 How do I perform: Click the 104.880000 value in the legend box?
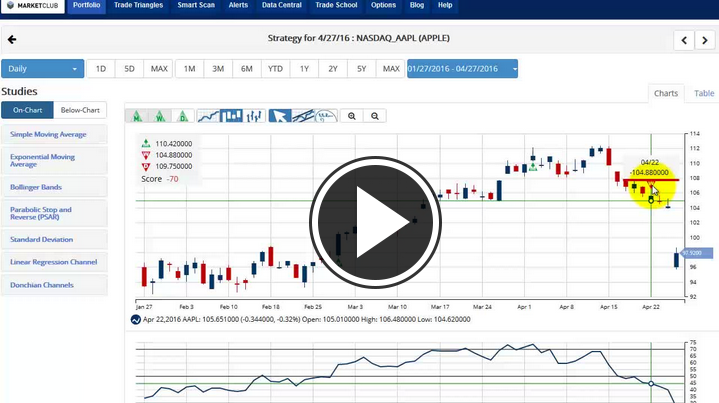coord(174,155)
